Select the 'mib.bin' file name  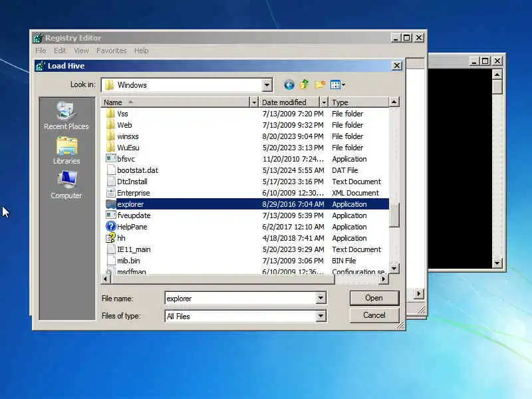pos(128,260)
